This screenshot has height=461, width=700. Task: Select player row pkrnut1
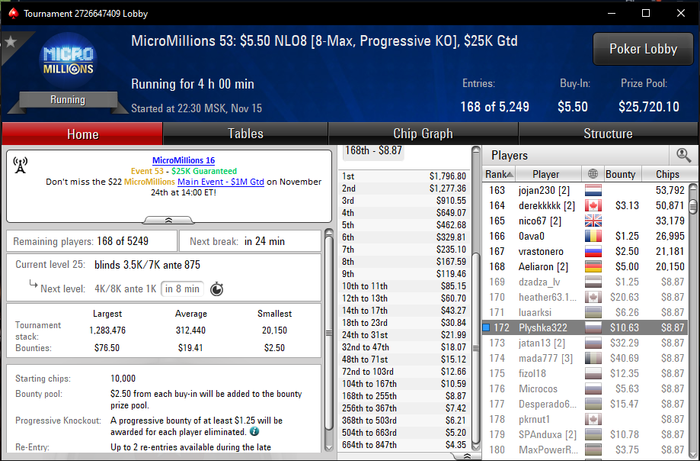click(x=585, y=419)
